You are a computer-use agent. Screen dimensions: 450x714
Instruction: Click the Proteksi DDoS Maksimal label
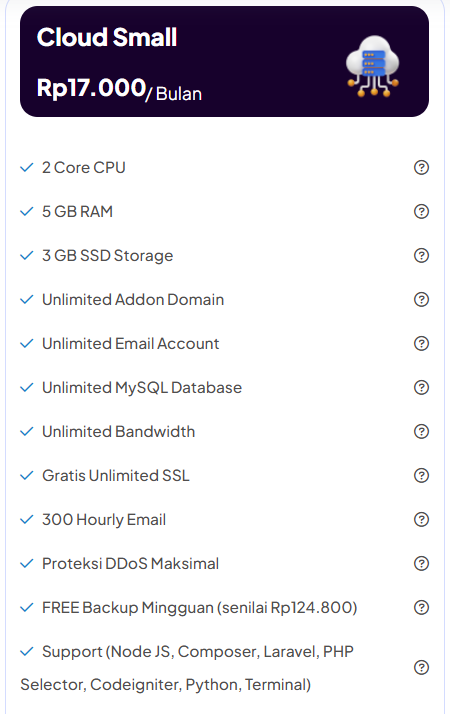point(130,564)
